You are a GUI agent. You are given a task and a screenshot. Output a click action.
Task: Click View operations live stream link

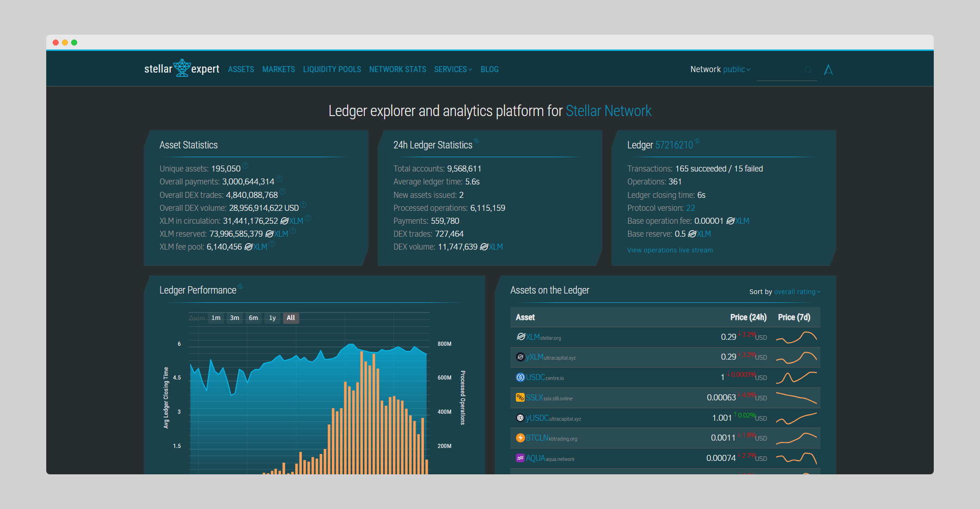670,250
